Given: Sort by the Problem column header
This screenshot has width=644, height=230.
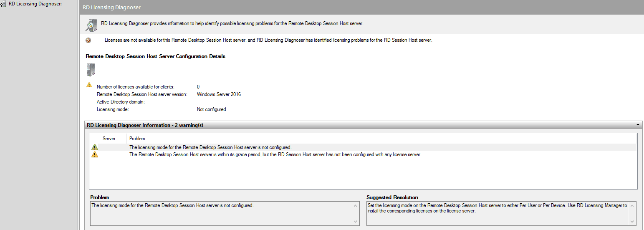Looking at the screenshot, I should click(x=137, y=139).
